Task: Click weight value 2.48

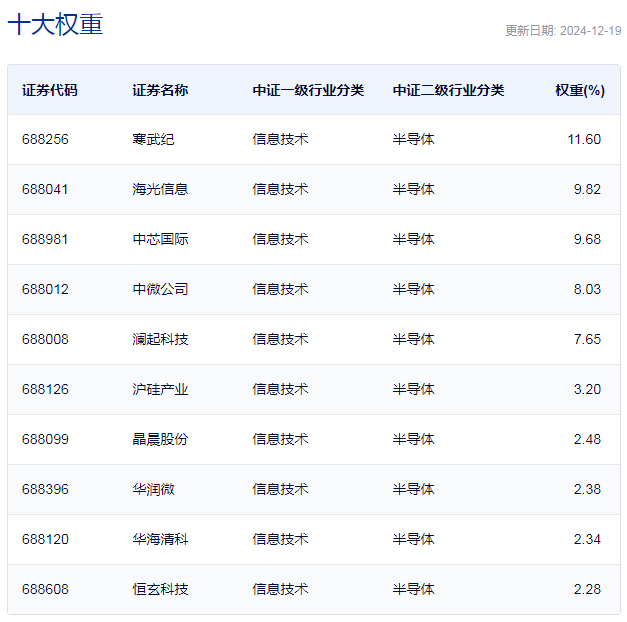Action: 587,439
